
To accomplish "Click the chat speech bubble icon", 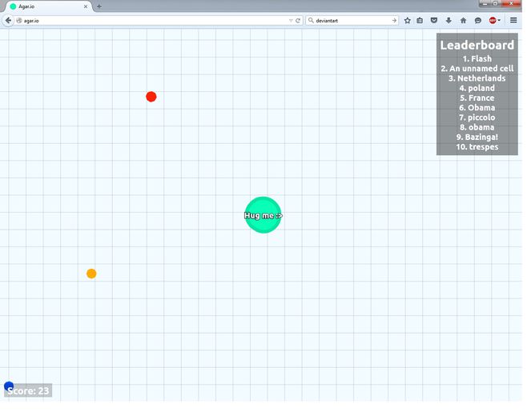I will coord(477,20).
